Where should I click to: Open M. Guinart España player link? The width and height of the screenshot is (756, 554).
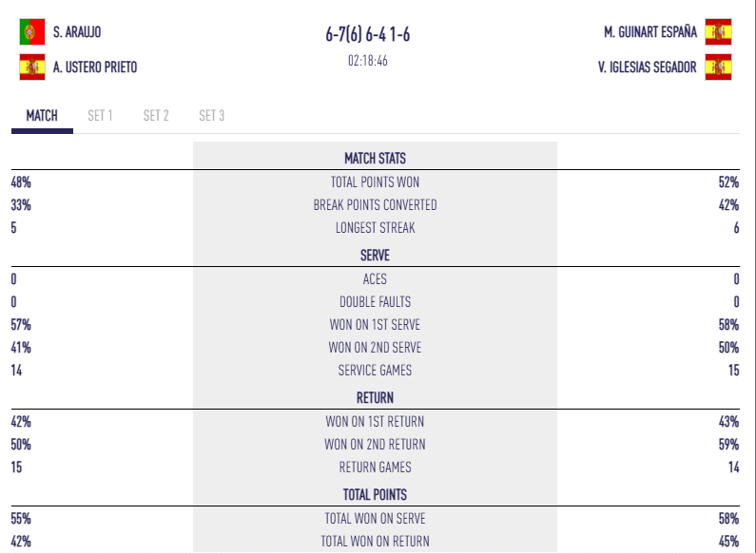coord(650,32)
